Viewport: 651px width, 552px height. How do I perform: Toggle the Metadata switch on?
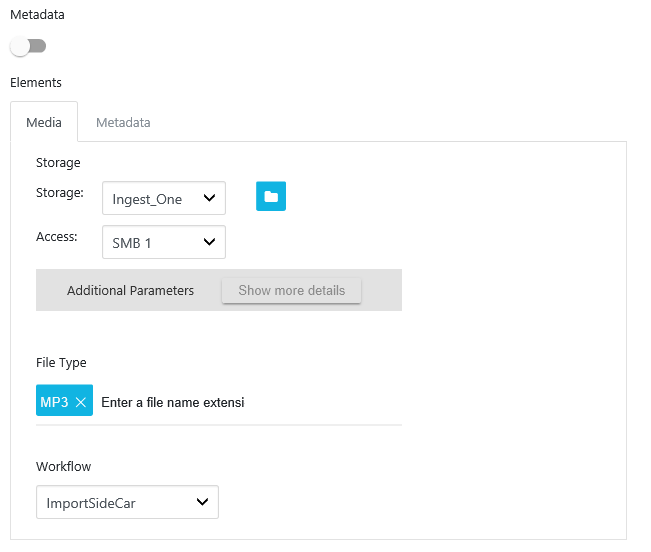[x=28, y=46]
